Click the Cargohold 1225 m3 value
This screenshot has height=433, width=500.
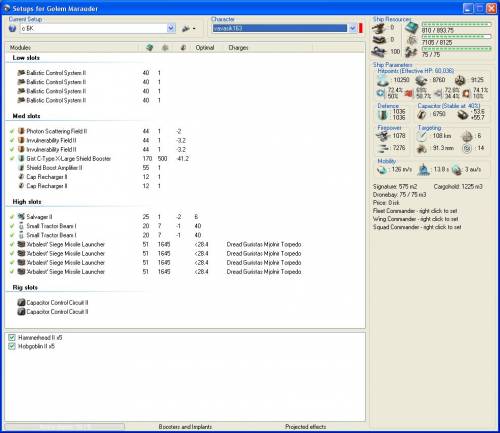pos(458,187)
